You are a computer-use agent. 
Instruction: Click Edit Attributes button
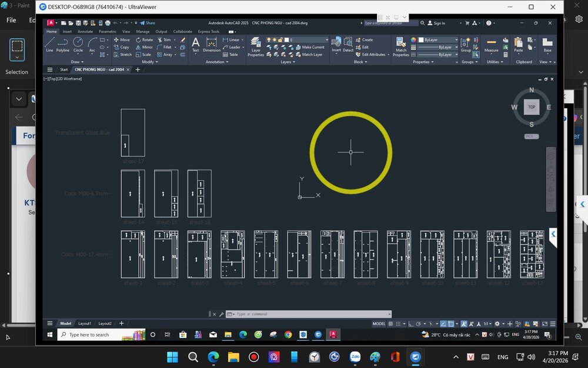click(x=370, y=54)
